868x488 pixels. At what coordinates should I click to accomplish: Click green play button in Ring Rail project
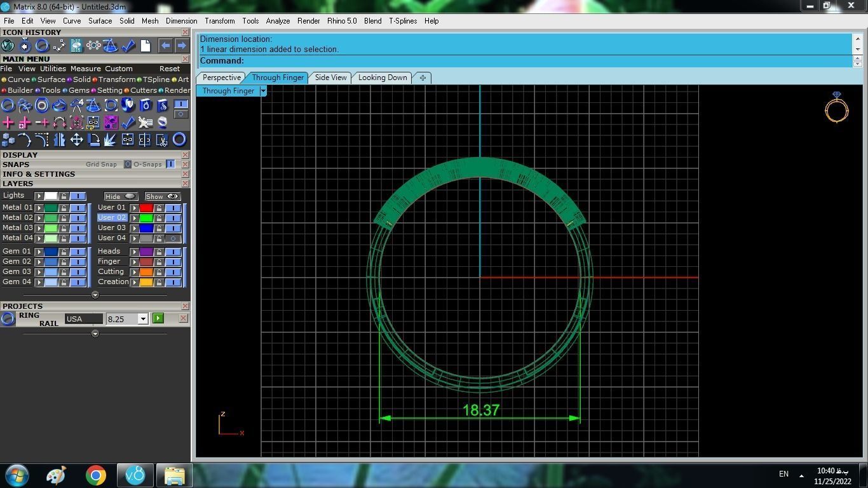pos(158,318)
